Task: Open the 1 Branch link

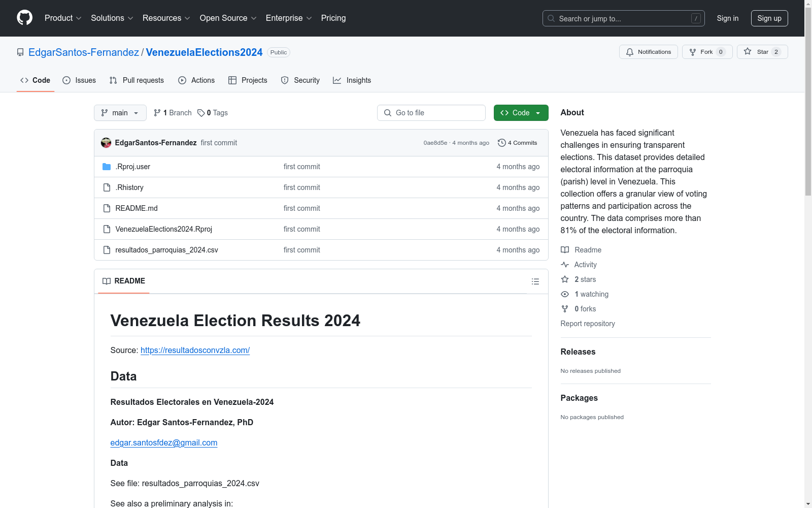Action: coord(173,113)
